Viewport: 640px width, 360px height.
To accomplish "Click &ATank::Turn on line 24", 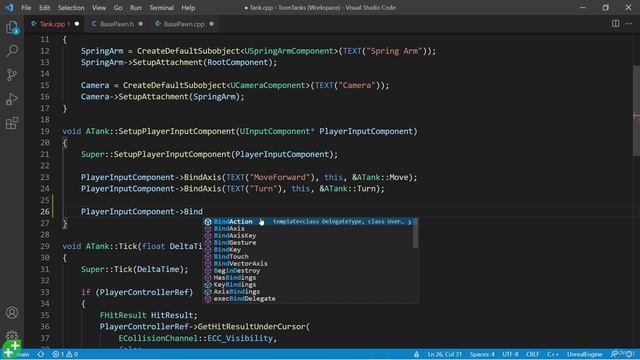I will coord(349,189).
